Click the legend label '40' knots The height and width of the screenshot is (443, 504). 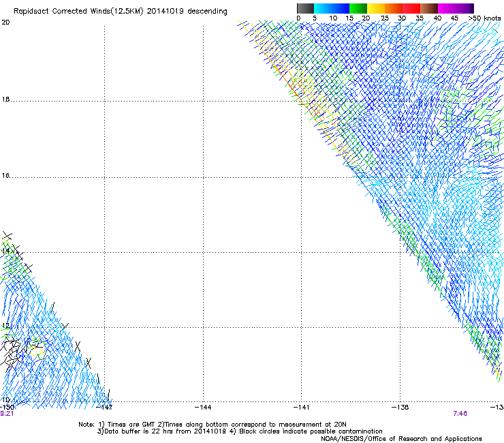coord(437,18)
